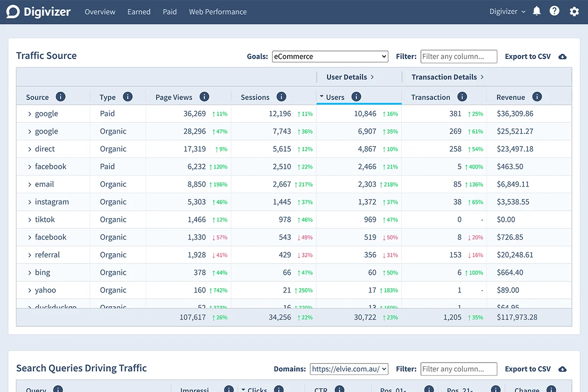This screenshot has height=392, width=588.
Task: Open the settings gear icon
Action: 574,11
